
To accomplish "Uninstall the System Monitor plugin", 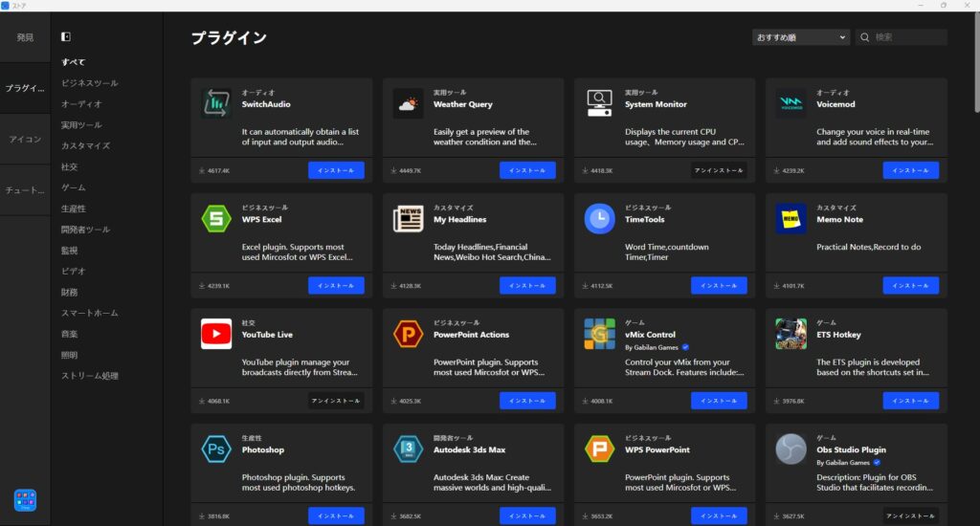I will (x=719, y=170).
